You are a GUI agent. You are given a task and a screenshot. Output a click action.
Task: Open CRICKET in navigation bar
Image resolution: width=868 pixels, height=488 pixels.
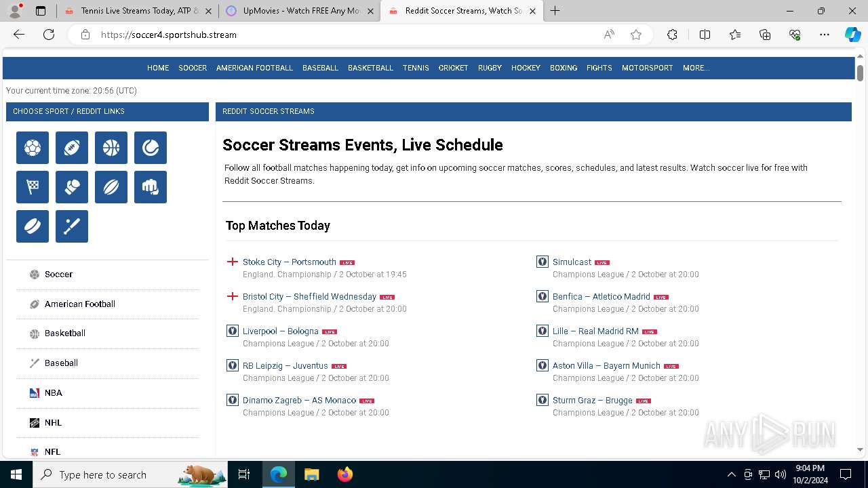point(453,68)
